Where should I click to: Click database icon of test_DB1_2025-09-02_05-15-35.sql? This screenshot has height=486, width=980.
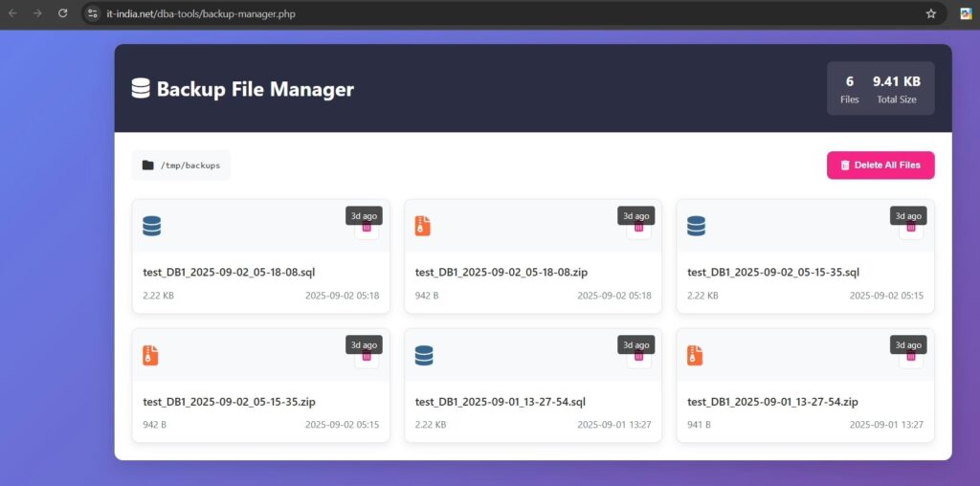point(697,226)
